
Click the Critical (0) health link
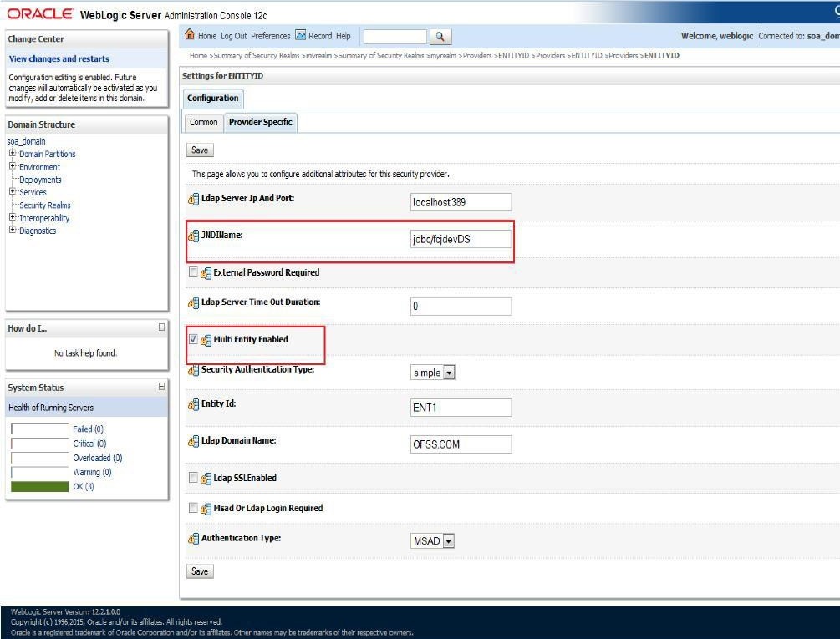[89, 444]
